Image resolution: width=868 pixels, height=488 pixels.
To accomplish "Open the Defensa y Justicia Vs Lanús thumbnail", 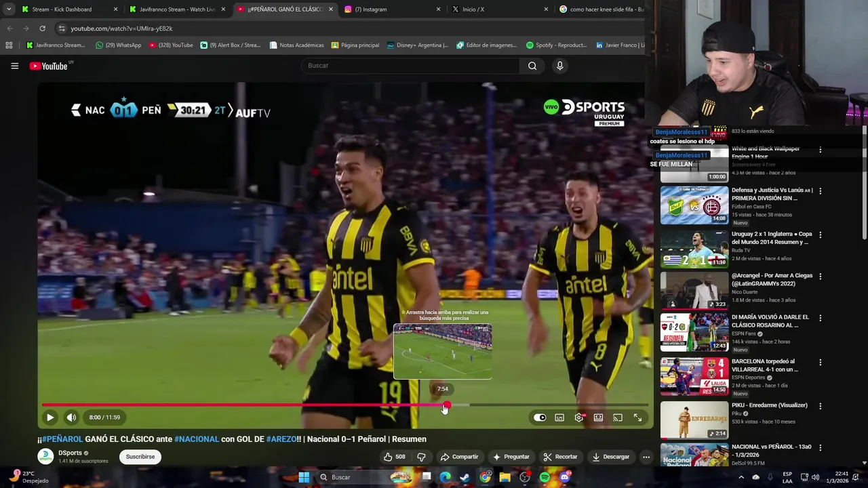I will (694, 205).
